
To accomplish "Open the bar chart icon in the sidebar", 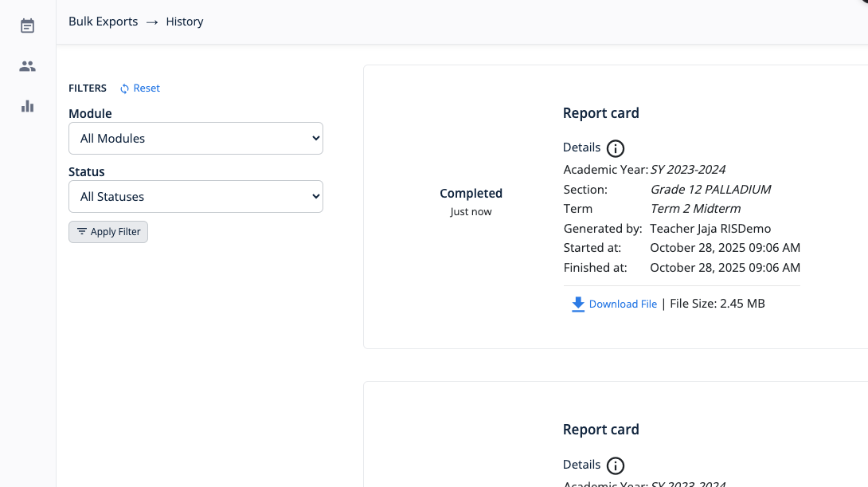I will click(28, 106).
